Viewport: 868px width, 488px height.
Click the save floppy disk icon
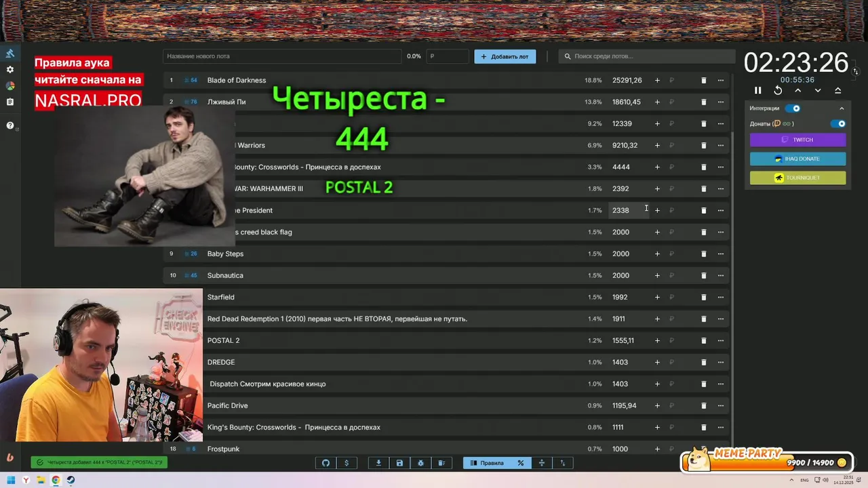tap(399, 463)
